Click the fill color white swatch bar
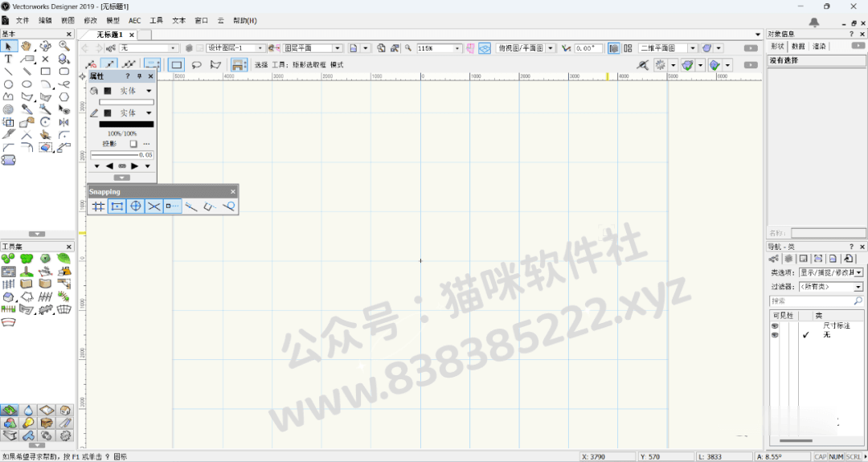 pos(126,102)
